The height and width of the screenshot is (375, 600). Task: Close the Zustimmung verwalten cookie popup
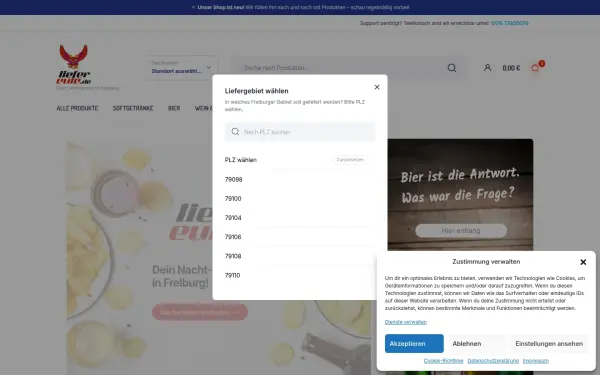(583, 262)
